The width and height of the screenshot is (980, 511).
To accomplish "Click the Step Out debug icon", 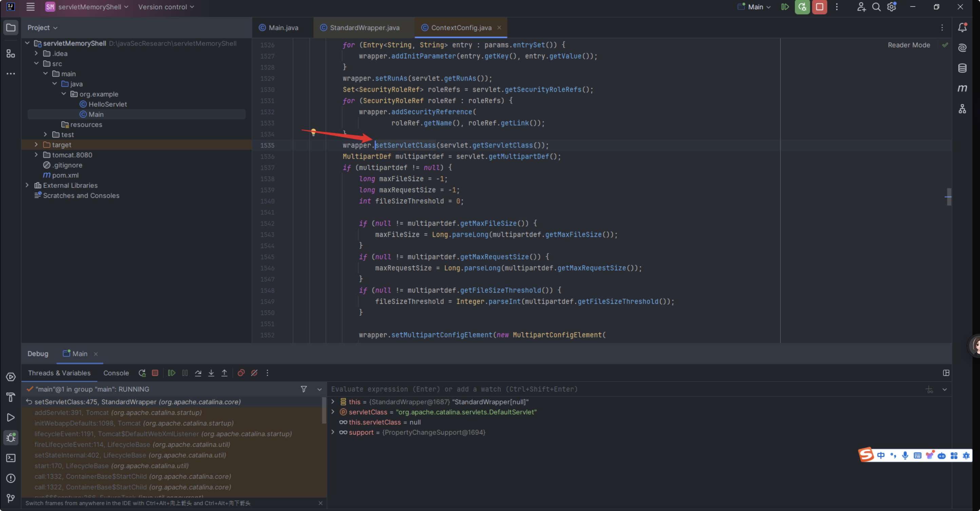I will (x=224, y=373).
